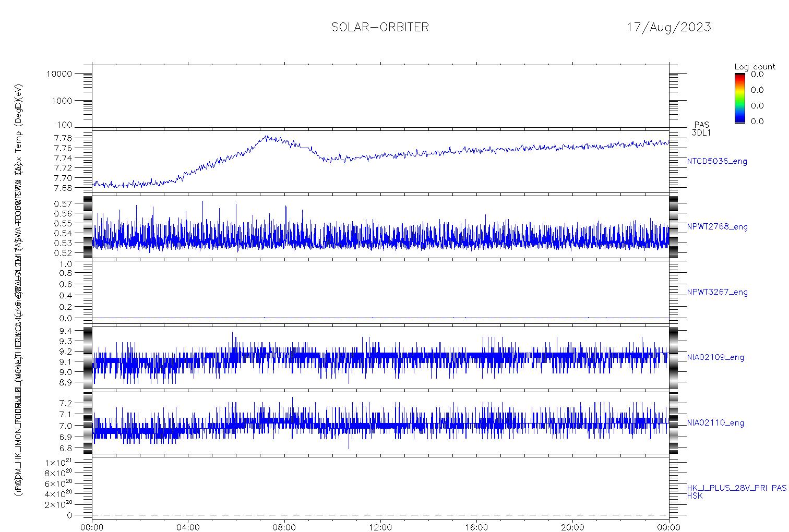Viewport: 789px width, 532px height.
Task: Click the 10000 eV axis label
Action: point(59,74)
